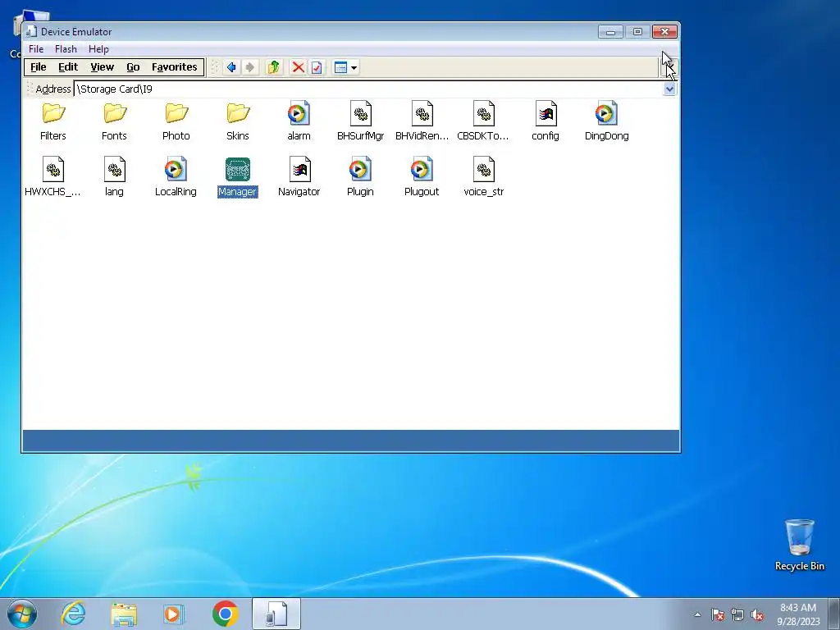
Task: Click the muted volume tray icon
Action: coord(757,614)
